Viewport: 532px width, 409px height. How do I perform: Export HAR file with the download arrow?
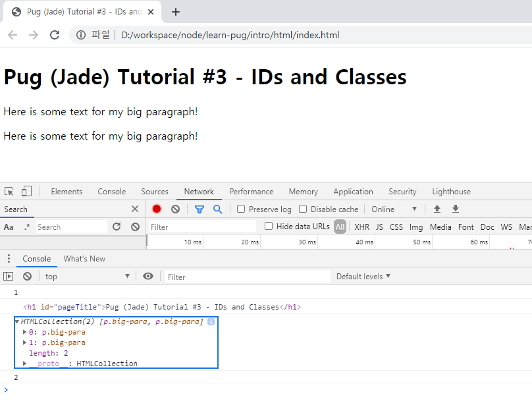point(456,209)
